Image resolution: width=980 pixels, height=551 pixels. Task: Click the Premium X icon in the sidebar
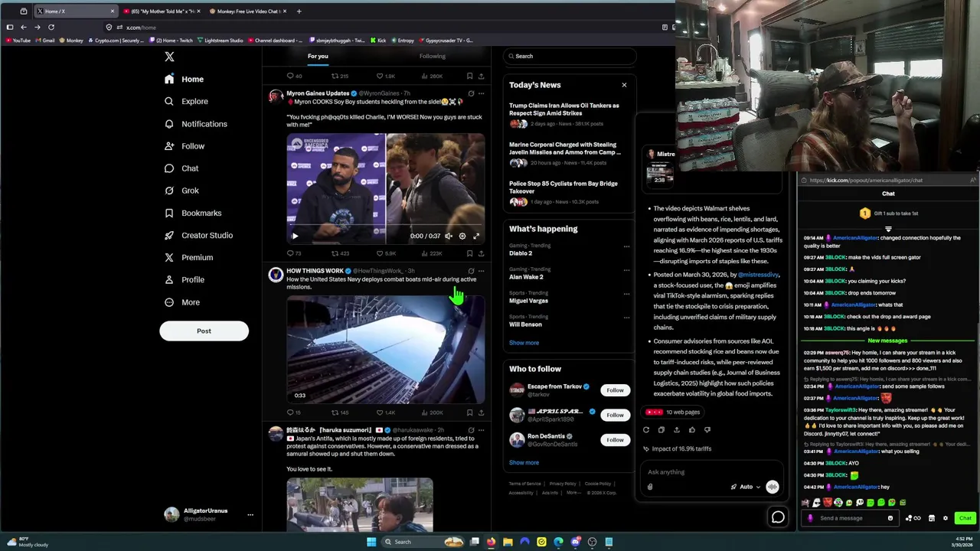[x=169, y=257]
